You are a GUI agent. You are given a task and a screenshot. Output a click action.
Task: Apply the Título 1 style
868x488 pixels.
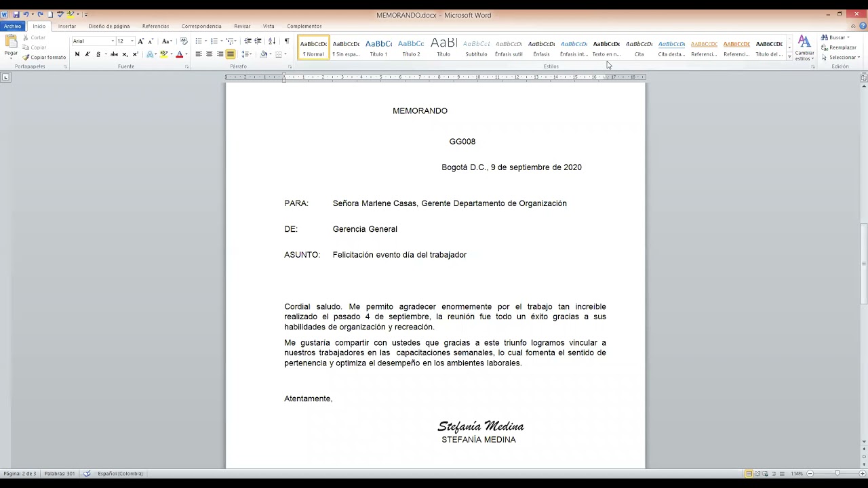[x=378, y=47]
